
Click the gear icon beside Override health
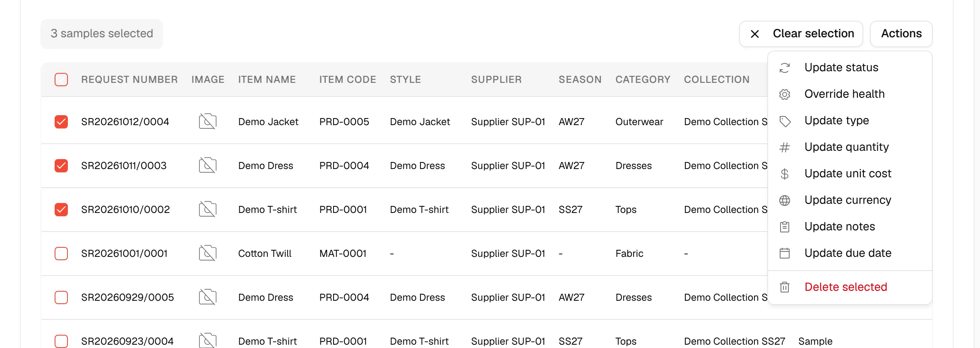[x=785, y=94]
